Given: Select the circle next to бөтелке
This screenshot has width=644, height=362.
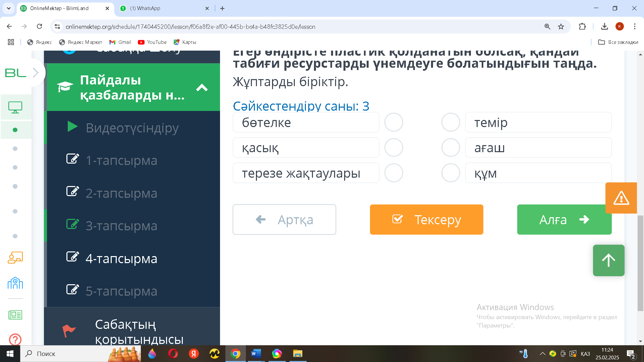Looking at the screenshot, I should point(393,122).
